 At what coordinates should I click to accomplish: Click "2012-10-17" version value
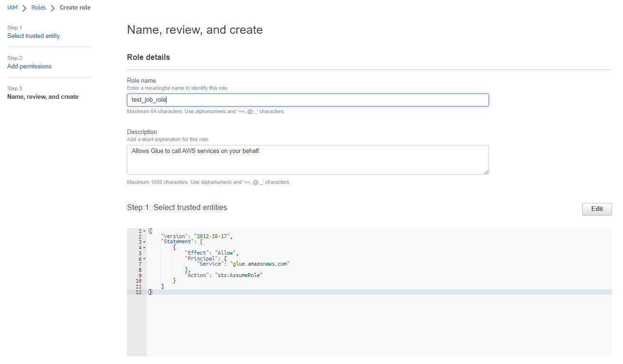[x=212, y=237]
